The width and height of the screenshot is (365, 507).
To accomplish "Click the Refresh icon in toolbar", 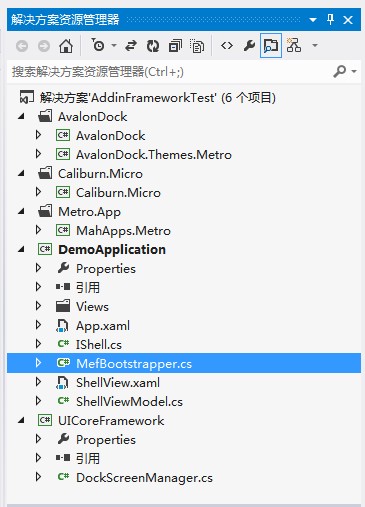I will [x=153, y=46].
